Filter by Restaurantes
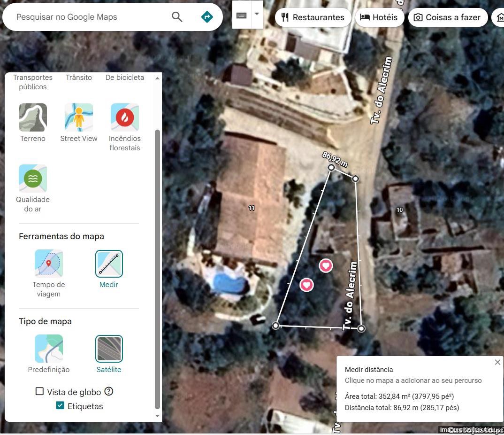This screenshot has height=435, width=504. click(313, 17)
